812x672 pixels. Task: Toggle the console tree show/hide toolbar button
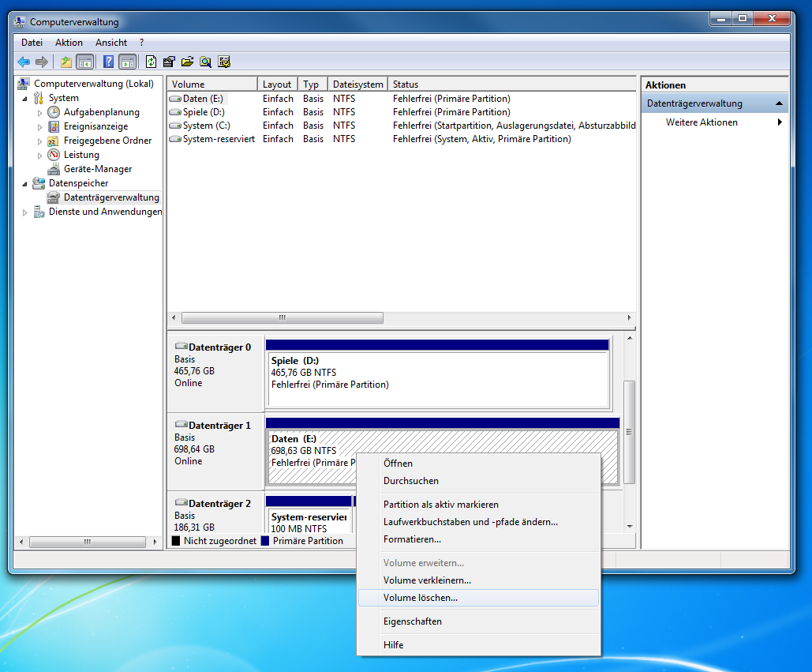84,62
